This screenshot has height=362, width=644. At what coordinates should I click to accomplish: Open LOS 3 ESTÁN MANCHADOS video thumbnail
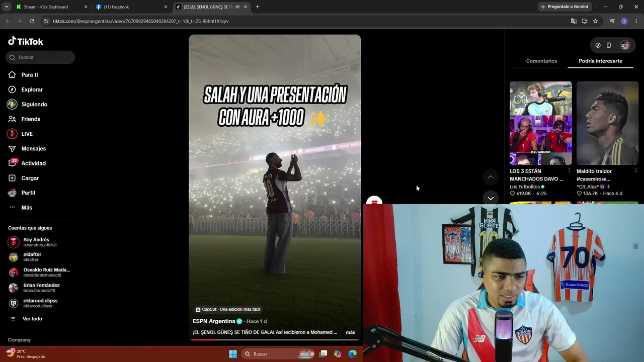(541, 123)
